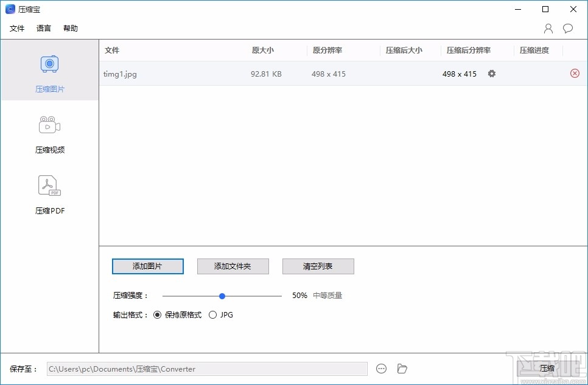The width and height of the screenshot is (588, 385).
Task: Open the ellipsis save path browser
Action: pyautogui.click(x=382, y=368)
